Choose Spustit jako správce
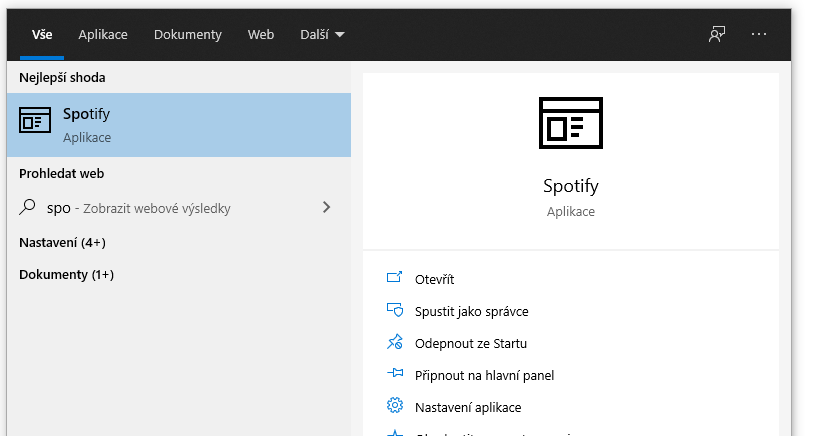 [471, 311]
